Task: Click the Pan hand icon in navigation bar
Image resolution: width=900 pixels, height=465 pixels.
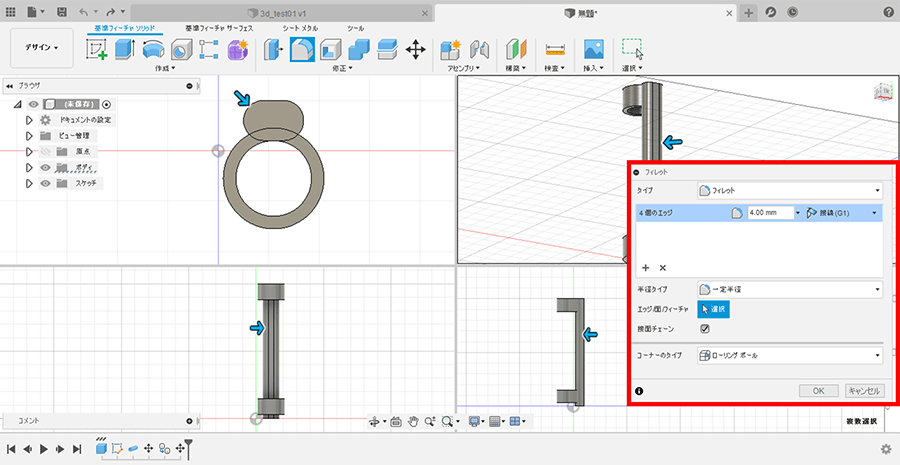Action: pos(412,421)
